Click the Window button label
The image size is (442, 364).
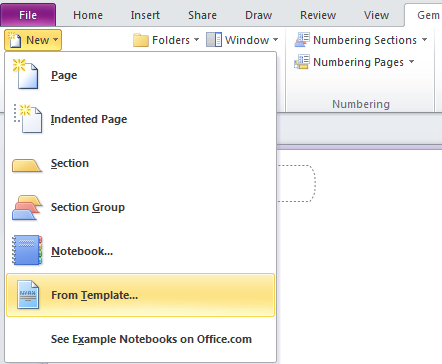[247, 40]
